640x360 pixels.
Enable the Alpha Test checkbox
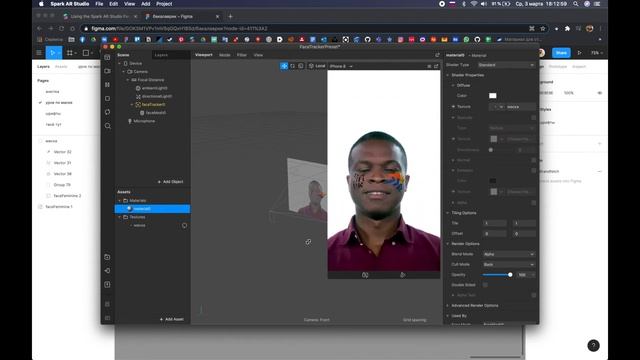pos(533,295)
